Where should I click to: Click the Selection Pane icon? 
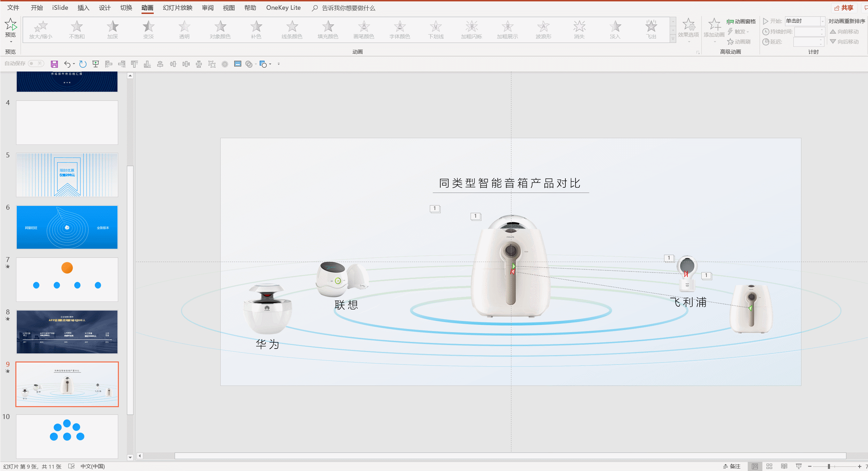click(x=238, y=64)
